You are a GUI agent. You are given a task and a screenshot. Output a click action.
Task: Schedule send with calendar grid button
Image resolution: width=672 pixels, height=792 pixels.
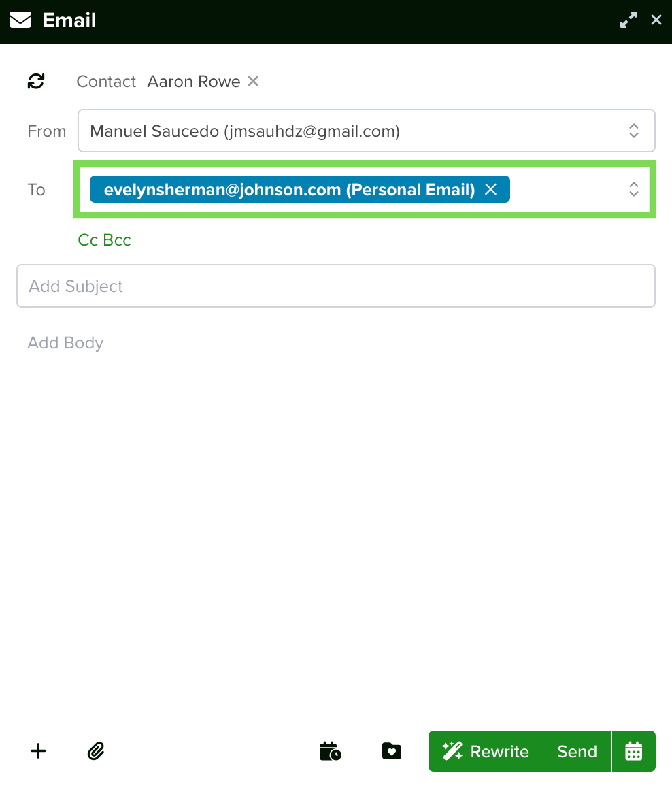pyautogui.click(x=634, y=751)
